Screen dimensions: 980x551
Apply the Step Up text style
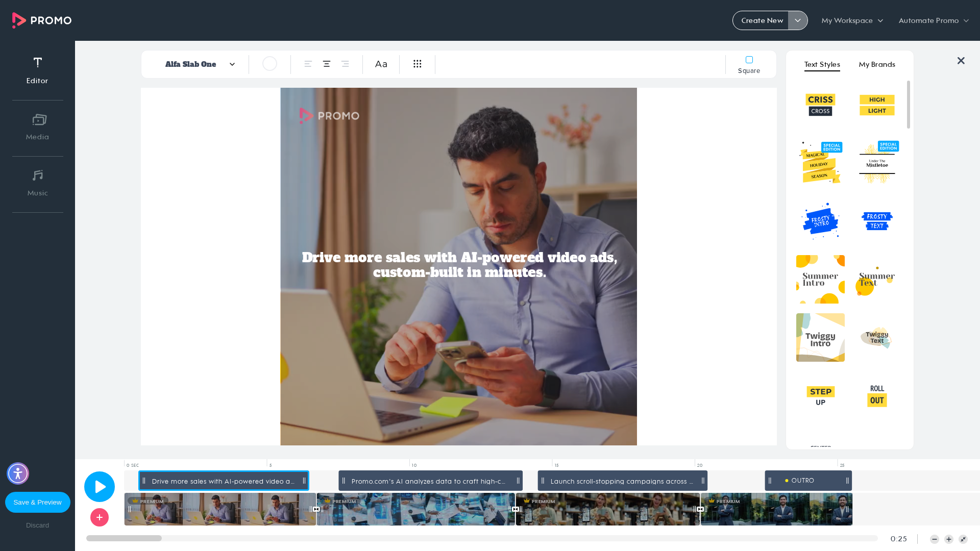tap(820, 396)
